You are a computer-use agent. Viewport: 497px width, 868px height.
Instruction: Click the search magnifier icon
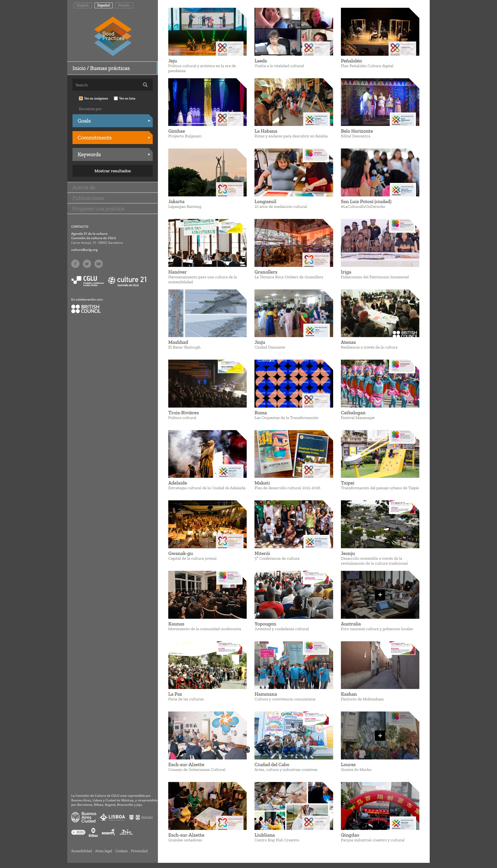coord(145,85)
